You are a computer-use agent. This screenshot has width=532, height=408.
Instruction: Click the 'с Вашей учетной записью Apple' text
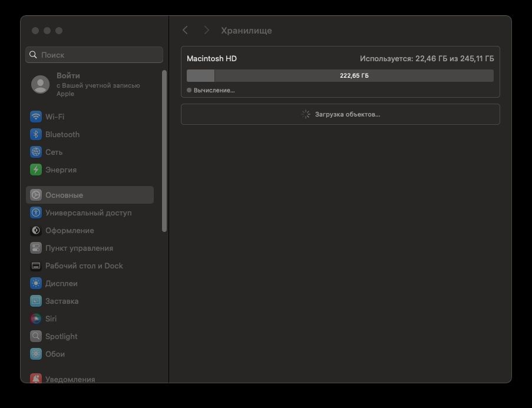(98, 89)
